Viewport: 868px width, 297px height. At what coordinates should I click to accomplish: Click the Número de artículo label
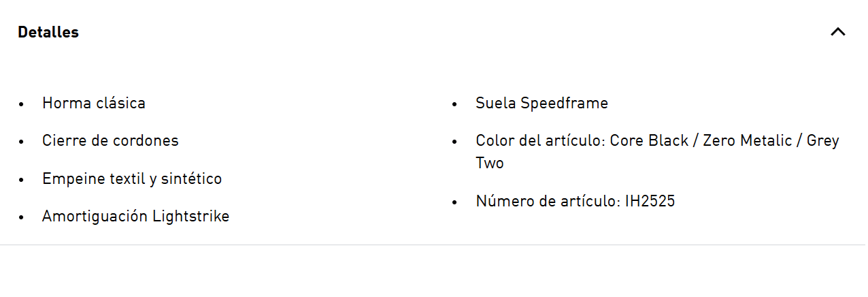coord(548,202)
